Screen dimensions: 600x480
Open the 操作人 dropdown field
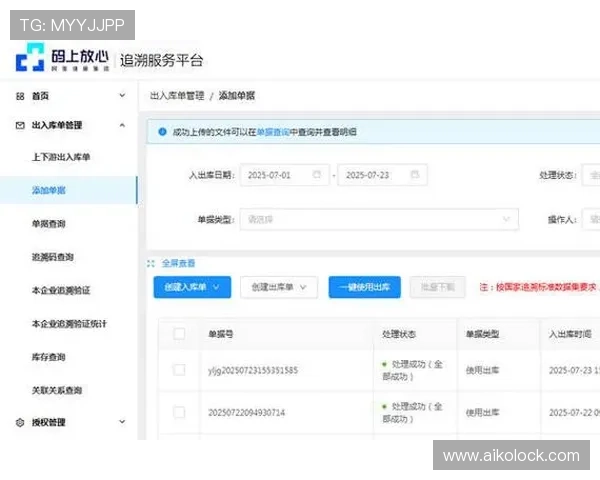[591, 219]
